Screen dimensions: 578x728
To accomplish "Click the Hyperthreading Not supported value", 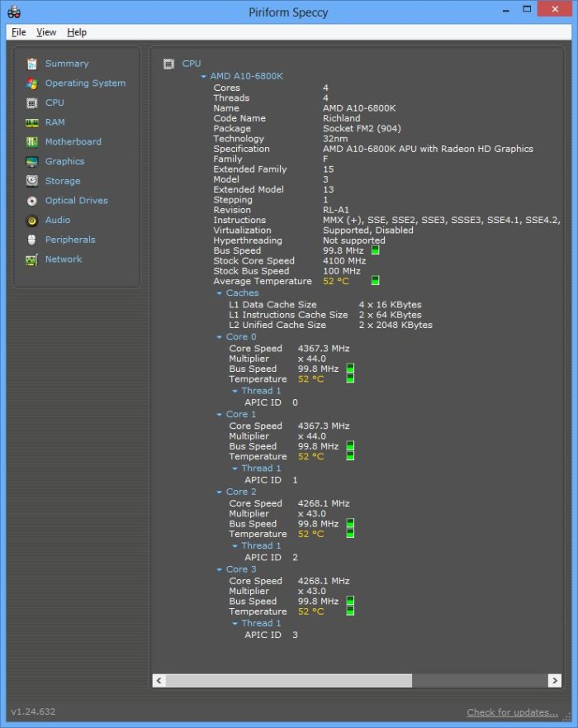I will [354, 240].
